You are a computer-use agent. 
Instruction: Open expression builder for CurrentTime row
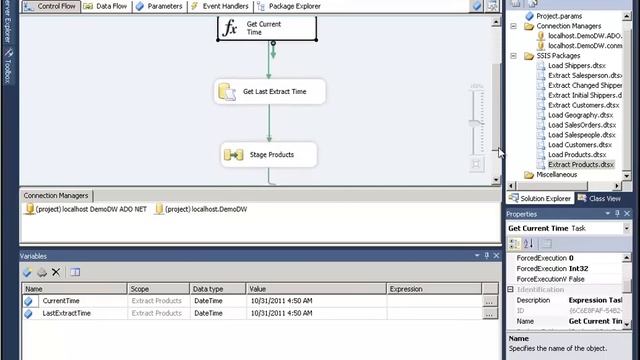coord(490,301)
